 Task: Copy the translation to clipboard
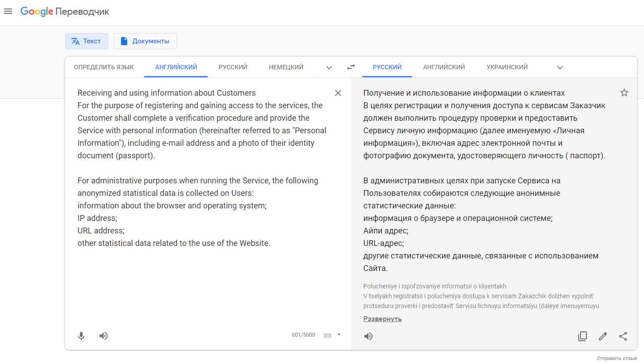click(x=582, y=336)
